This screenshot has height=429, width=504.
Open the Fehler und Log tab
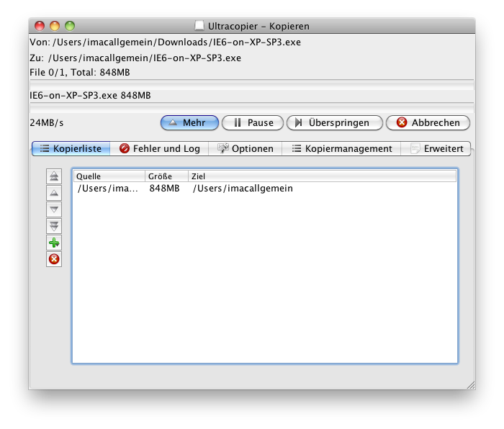coord(159,148)
